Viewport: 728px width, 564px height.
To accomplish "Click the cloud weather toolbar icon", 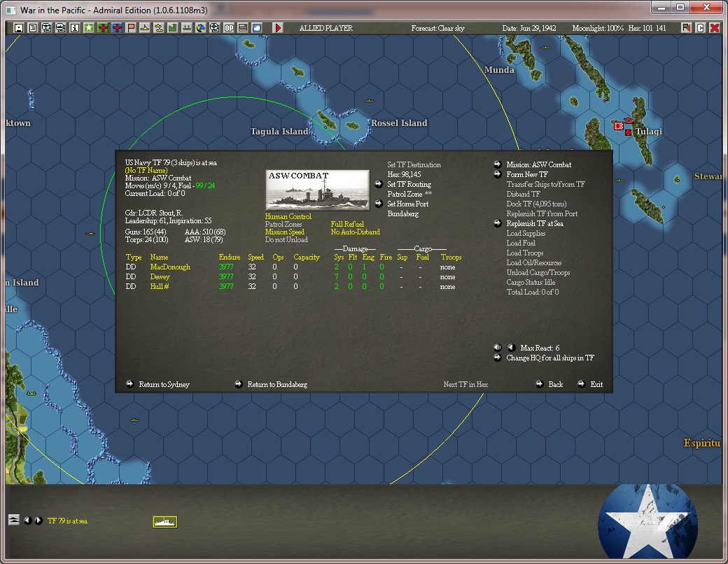I will point(257,28).
